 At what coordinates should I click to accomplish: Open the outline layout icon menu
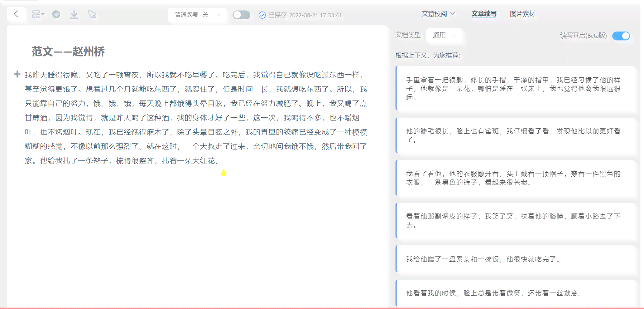tap(38, 14)
